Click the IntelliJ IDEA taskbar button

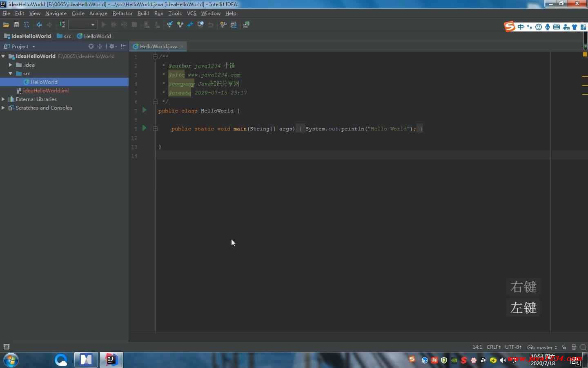coord(111,360)
